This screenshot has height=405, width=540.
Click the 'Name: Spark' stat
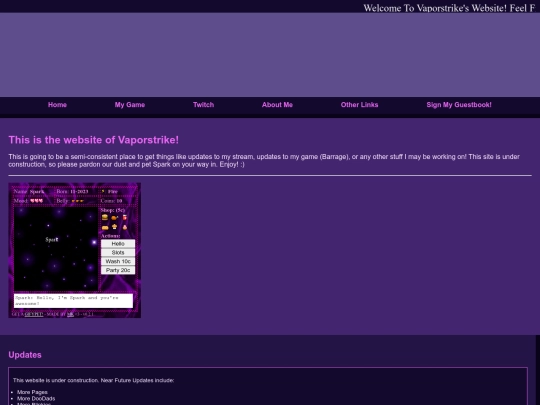29,191
